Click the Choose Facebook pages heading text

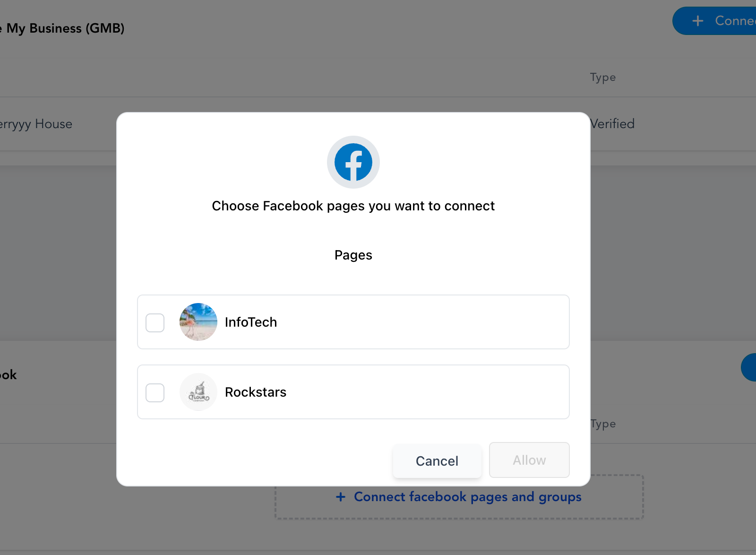353,206
